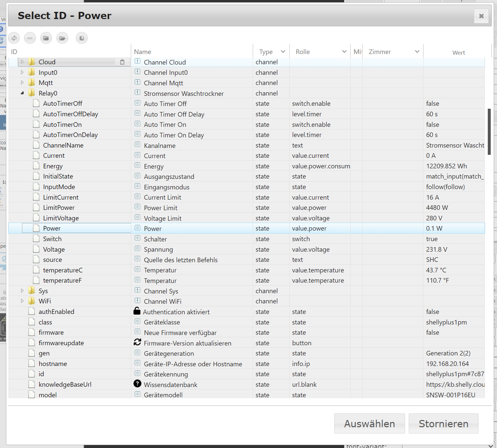497x448 pixels.
Task: Click state icon beside Spannung name
Action: tap(137, 249)
